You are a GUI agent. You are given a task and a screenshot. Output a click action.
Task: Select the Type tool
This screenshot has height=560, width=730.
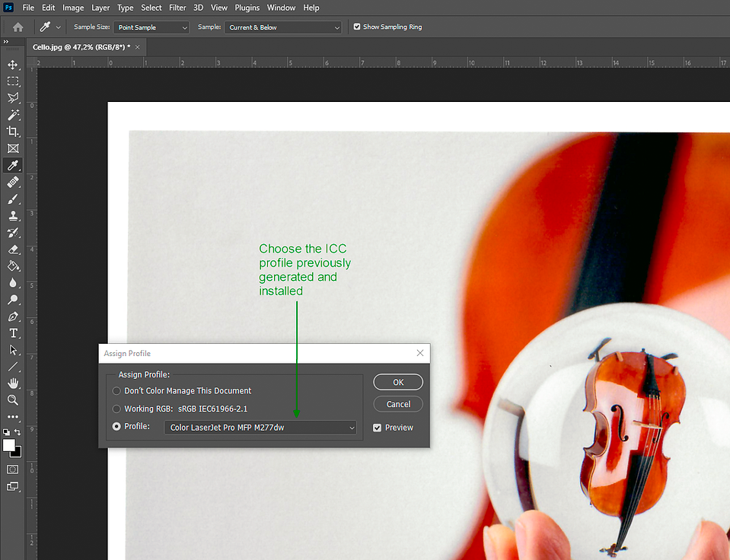(13, 333)
